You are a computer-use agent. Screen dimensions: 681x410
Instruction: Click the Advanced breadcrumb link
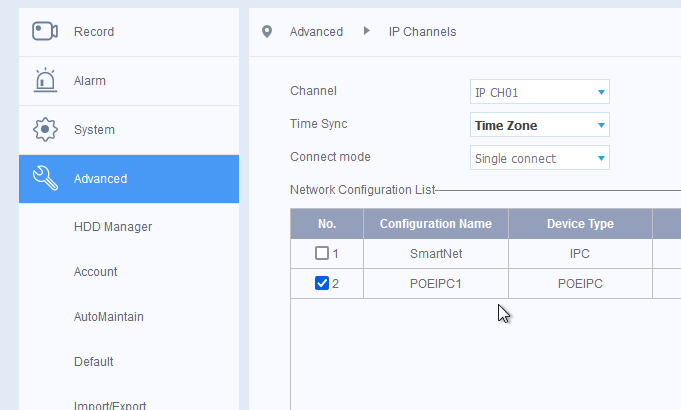point(316,32)
